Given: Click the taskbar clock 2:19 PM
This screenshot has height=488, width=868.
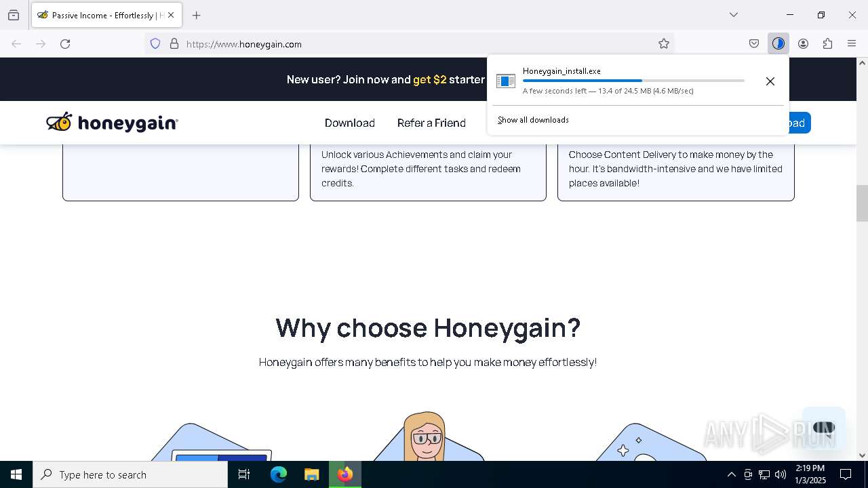Looking at the screenshot, I should 810,474.
